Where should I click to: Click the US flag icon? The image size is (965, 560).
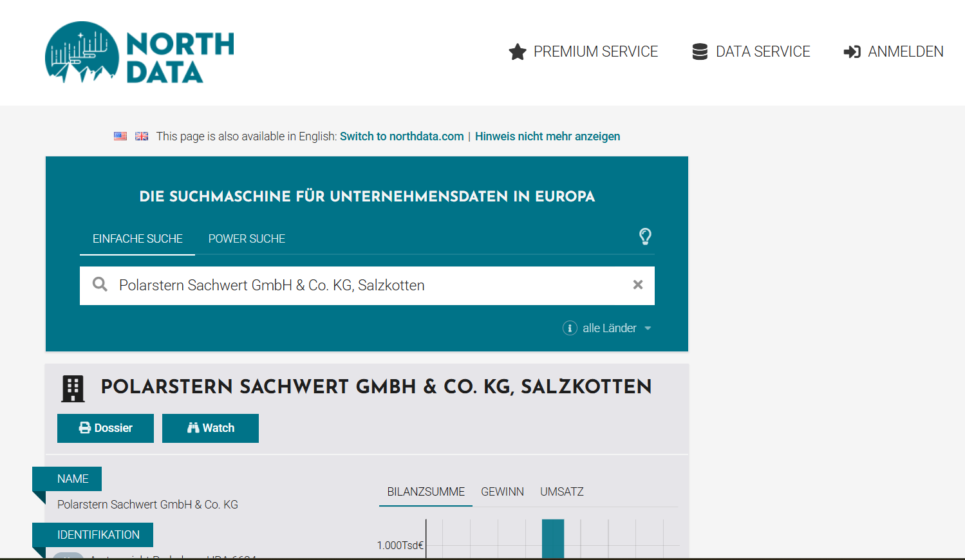pyautogui.click(x=120, y=136)
